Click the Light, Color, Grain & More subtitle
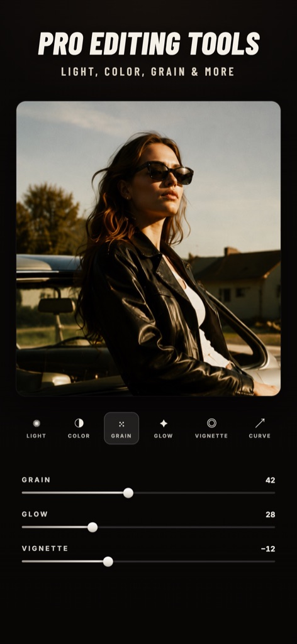Viewport: 297px width, 644px height. pos(148,72)
